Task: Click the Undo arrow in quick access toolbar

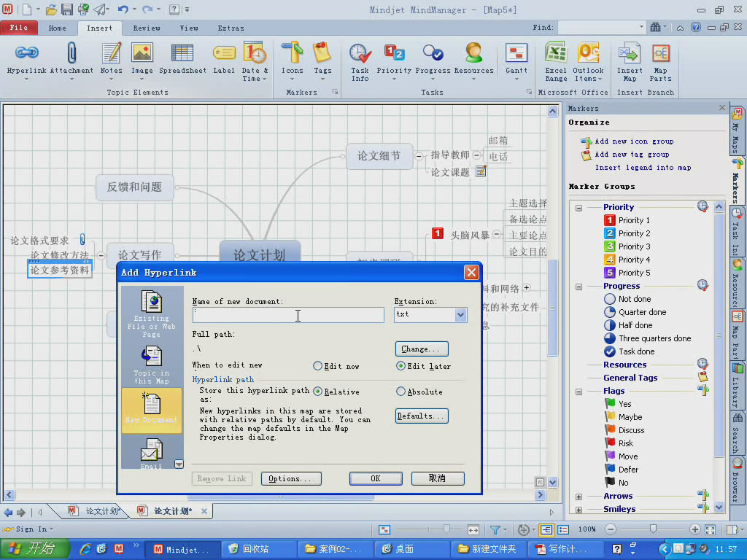Action: [123, 9]
